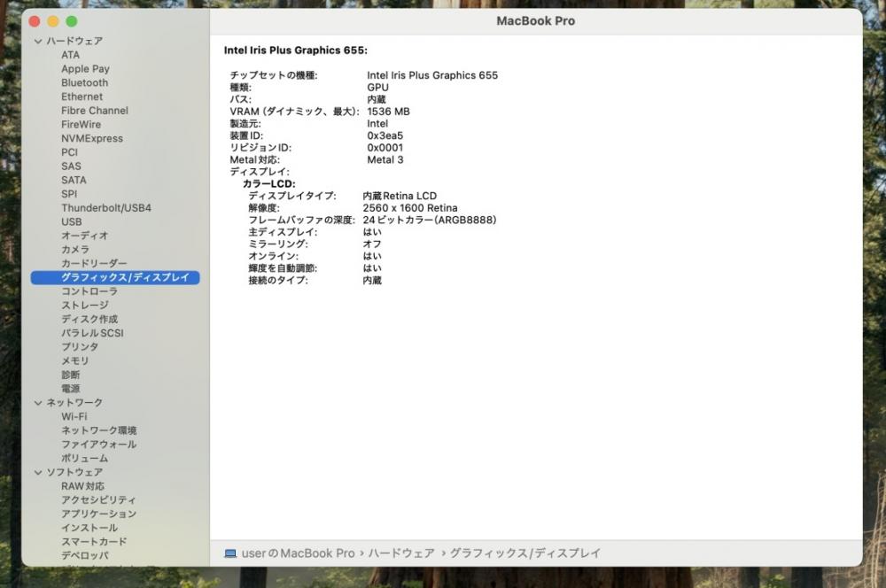The width and height of the screenshot is (886, 588).
Task: Collapse the ハードウェア section
Action: pos(38,42)
